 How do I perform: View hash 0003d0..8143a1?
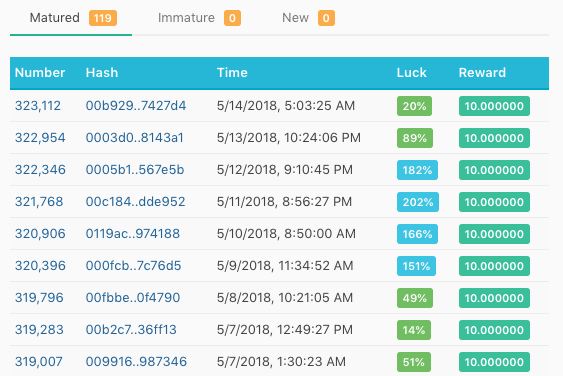tap(134, 138)
